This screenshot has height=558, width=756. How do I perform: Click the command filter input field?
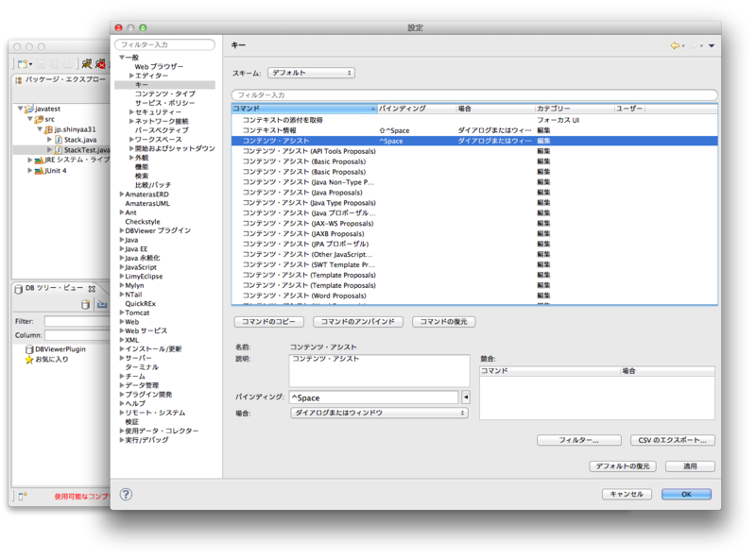pos(474,95)
